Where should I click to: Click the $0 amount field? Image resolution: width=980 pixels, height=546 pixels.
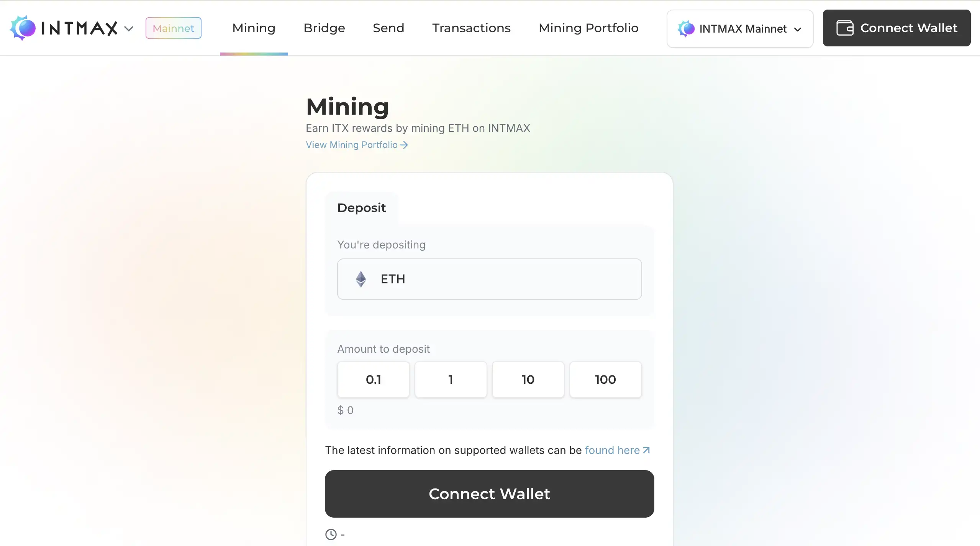[346, 410]
